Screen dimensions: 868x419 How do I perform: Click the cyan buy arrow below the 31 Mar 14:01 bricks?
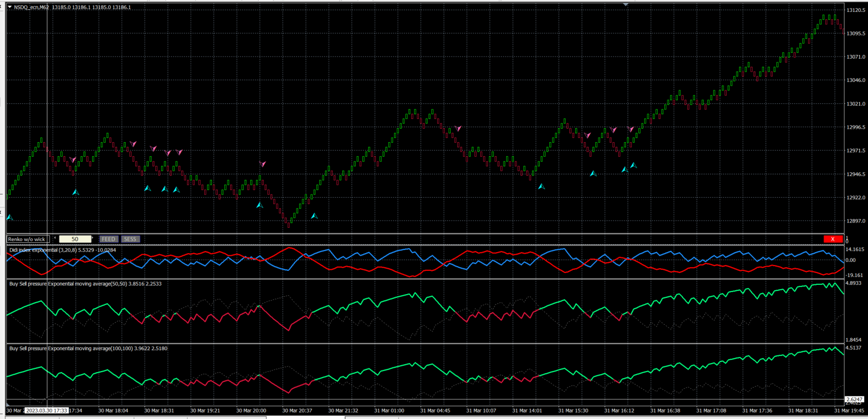(541, 186)
